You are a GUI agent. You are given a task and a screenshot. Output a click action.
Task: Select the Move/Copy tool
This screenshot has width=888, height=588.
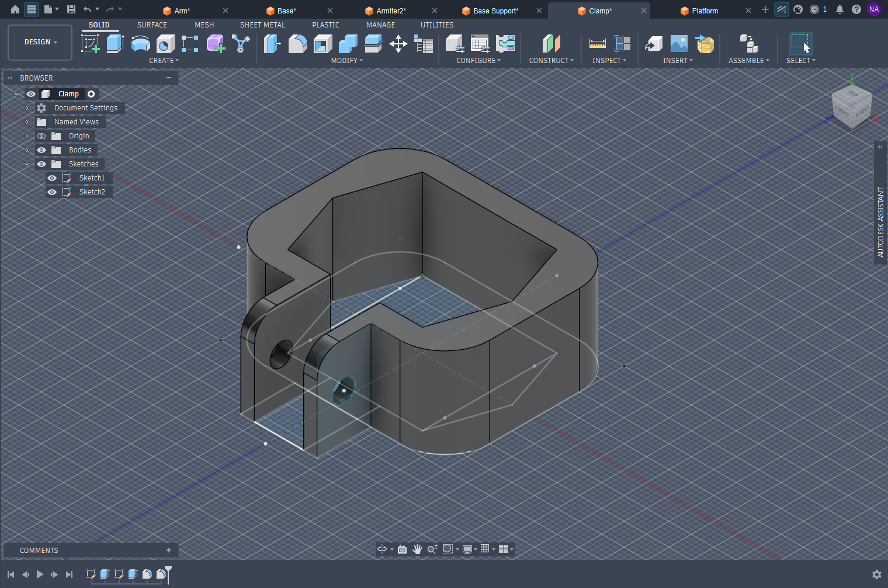click(x=398, y=44)
